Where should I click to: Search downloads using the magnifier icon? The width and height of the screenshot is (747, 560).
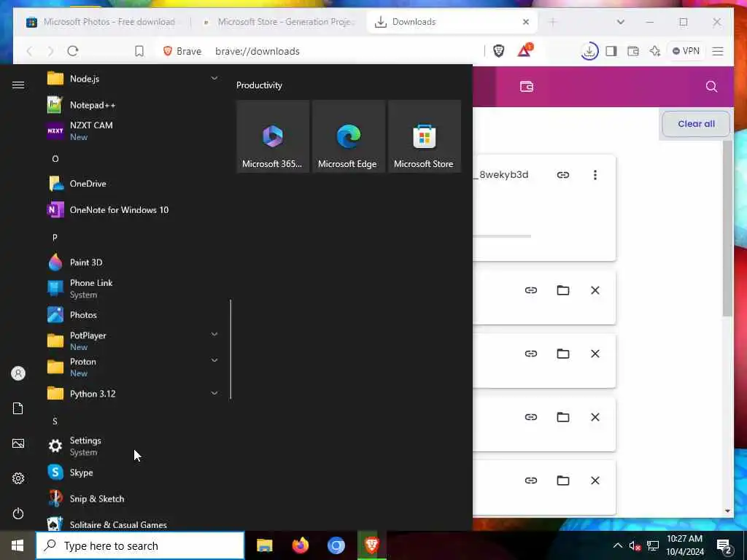[711, 86]
